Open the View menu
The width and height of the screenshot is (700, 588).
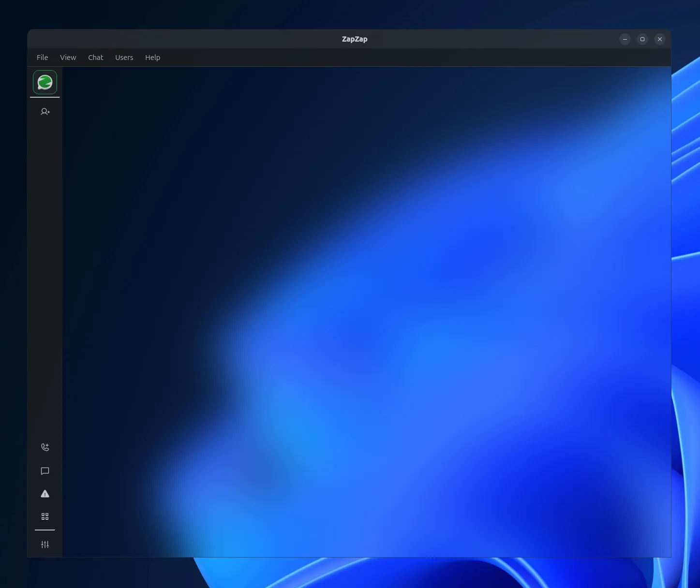[68, 58]
